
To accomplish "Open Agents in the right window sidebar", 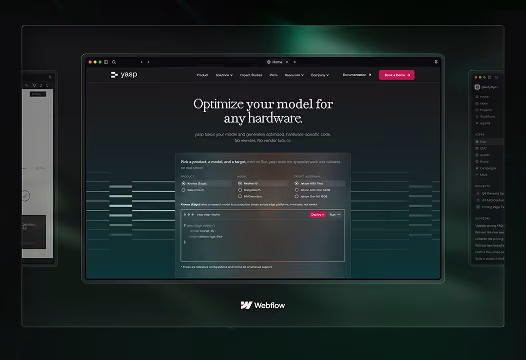I will 483,123.
